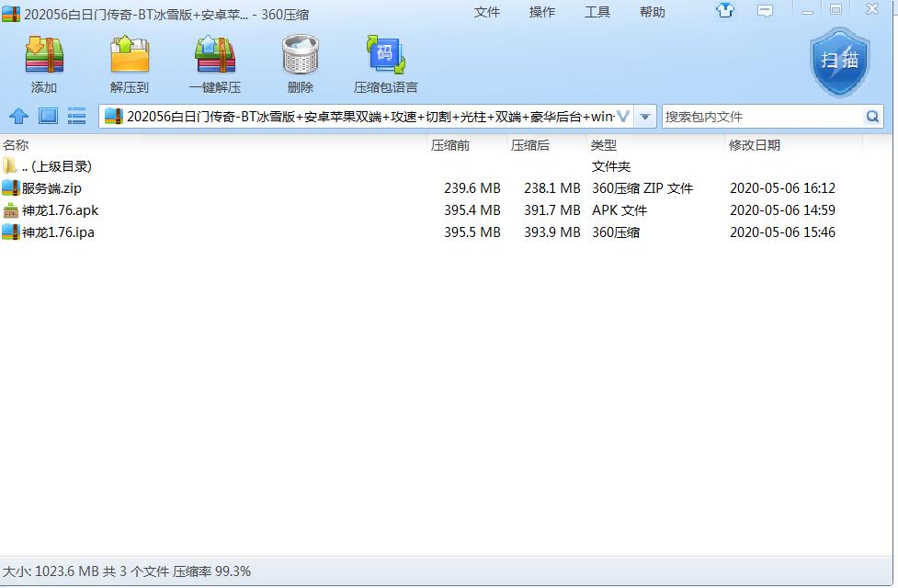Start the 扫描 shield scan
Screen dimensions: 898x588
tap(839, 62)
